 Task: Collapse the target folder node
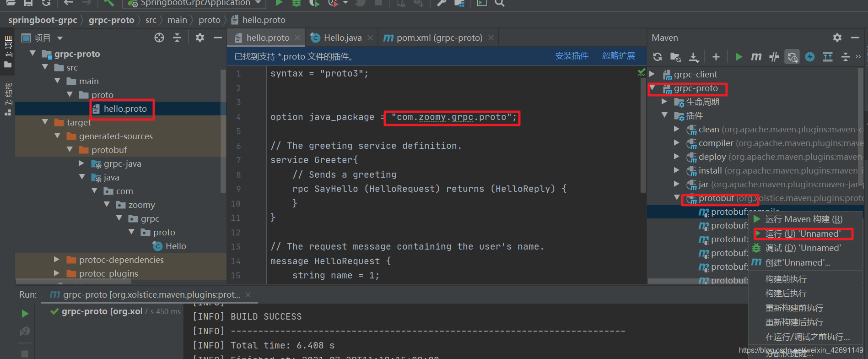click(x=45, y=122)
